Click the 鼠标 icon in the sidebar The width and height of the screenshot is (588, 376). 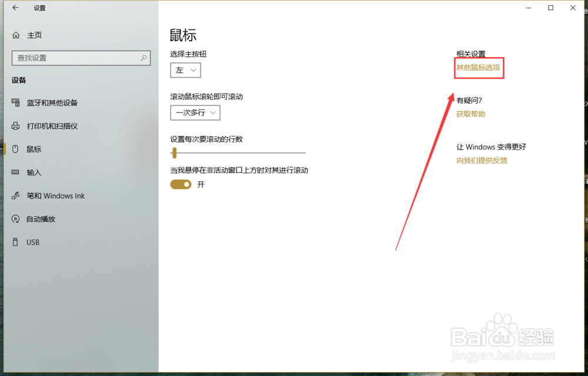pos(15,149)
